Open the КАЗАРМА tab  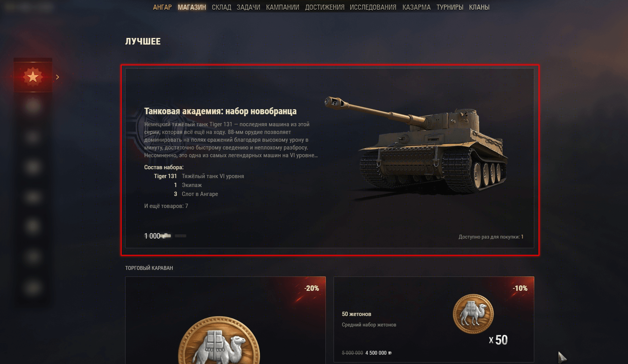point(416,7)
